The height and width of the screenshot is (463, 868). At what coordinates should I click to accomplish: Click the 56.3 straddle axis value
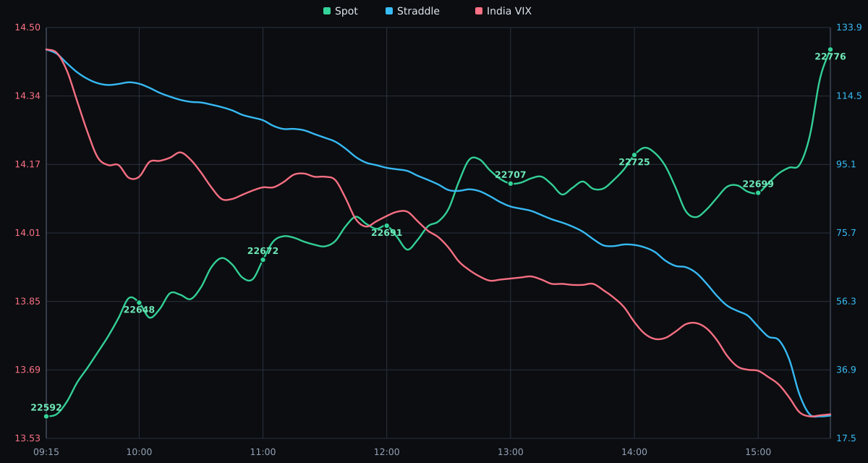846,301
